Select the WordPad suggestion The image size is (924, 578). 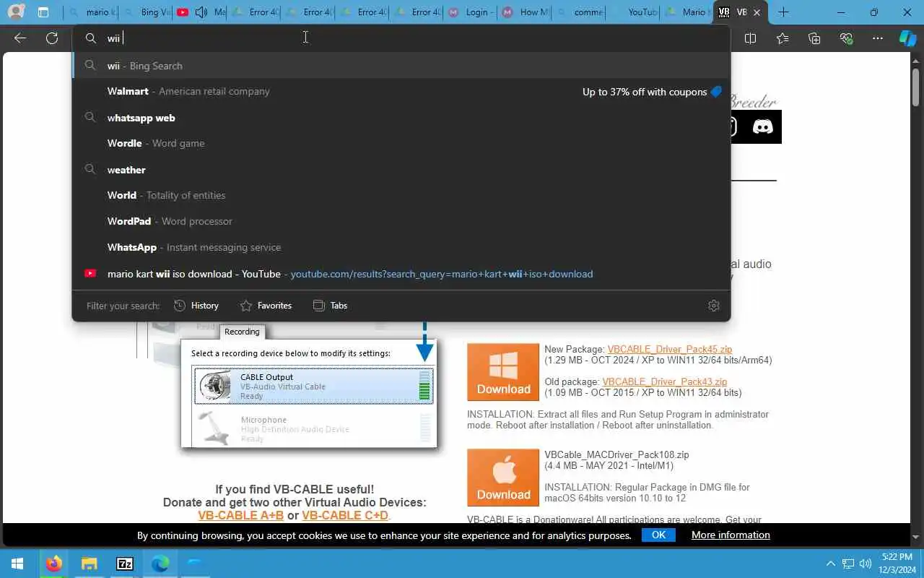tap(401, 221)
